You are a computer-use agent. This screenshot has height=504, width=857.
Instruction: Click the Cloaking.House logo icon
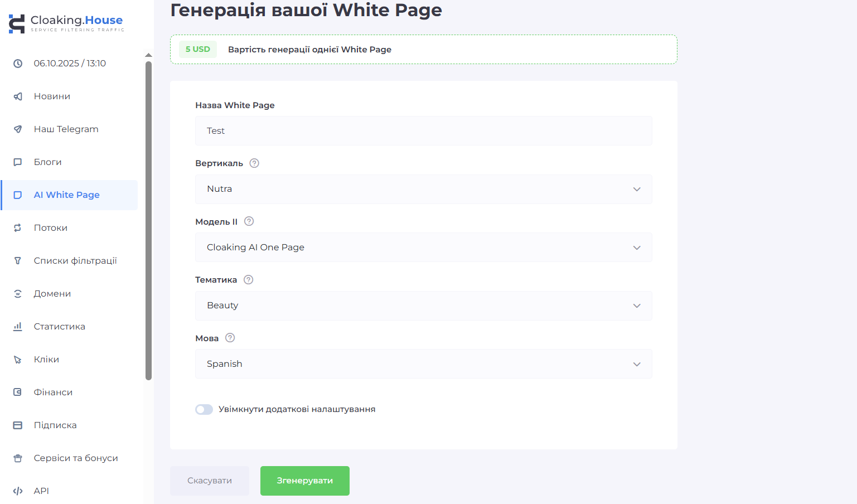(x=17, y=23)
